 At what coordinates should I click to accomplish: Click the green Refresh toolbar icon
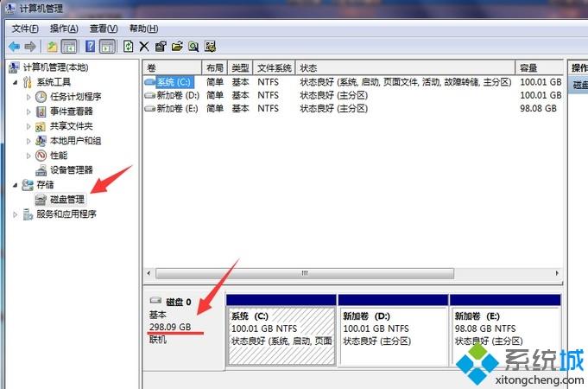click(129, 47)
